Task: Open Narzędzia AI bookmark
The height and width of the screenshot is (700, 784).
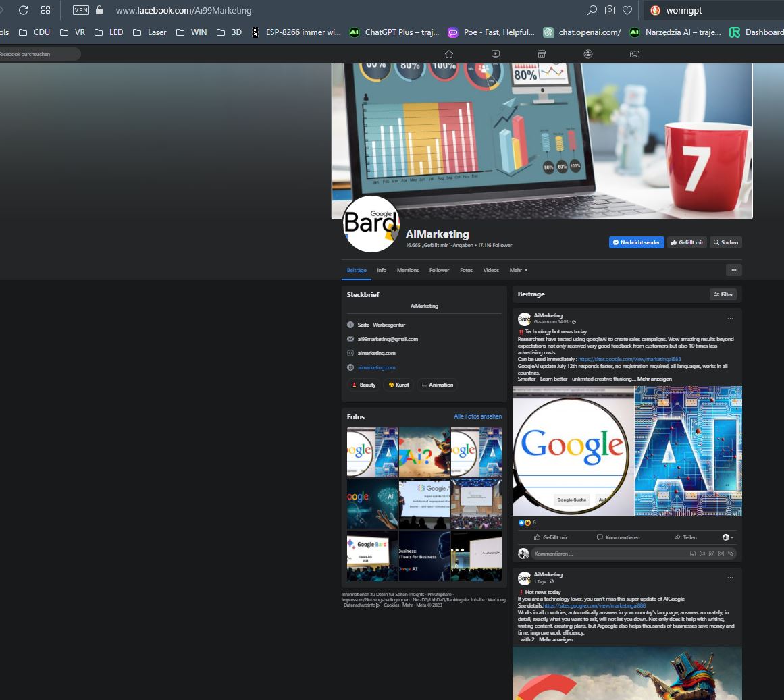Action: pyautogui.click(x=675, y=32)
